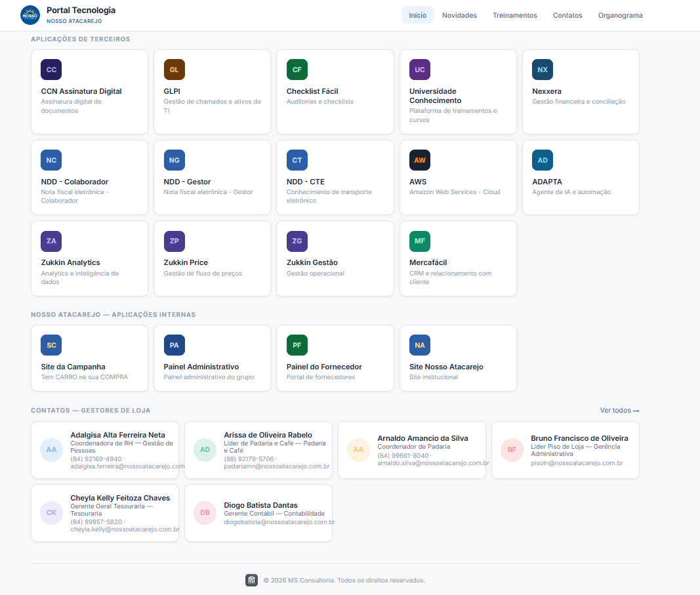
Task: Click email pisoln@nossoatacarejo.com.br
Action: coord(577,463)
